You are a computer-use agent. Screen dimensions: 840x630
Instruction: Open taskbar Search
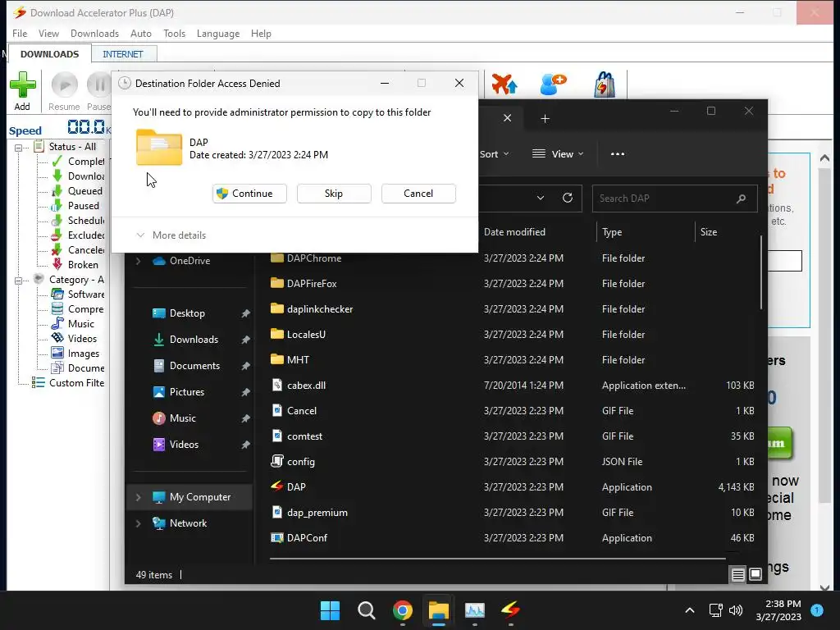click(x=367, y=610)
